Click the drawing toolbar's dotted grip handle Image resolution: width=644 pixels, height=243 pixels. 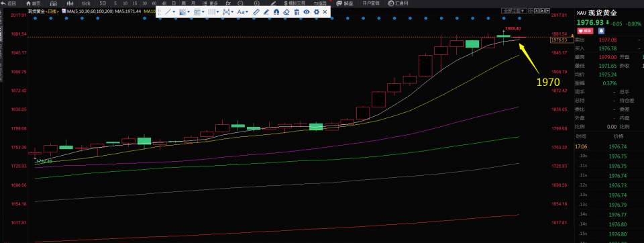tap(160, 12)
